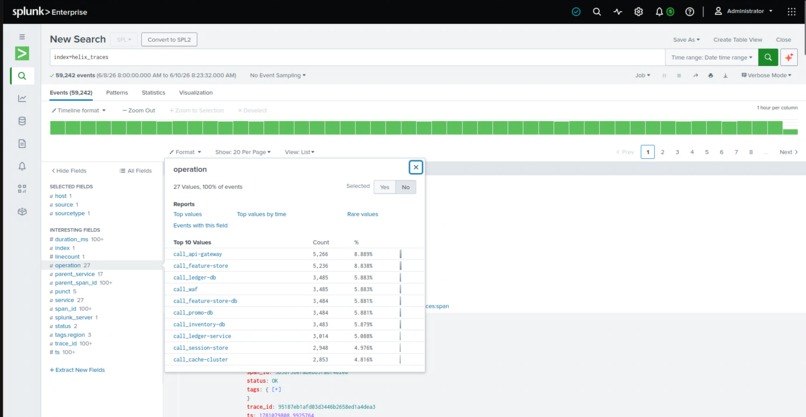Click Extract New Fields link
This screenshot has width=806, height=417.
click(x=77, y=370)
